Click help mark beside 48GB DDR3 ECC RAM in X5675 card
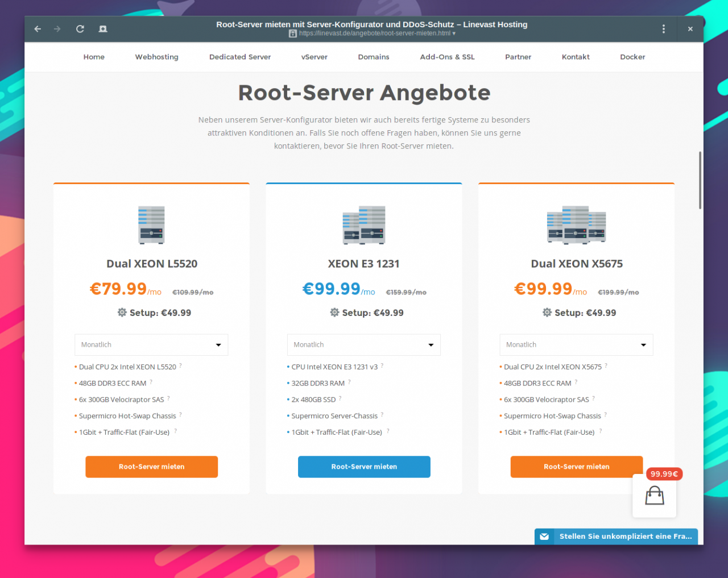 tap(576, 382)
